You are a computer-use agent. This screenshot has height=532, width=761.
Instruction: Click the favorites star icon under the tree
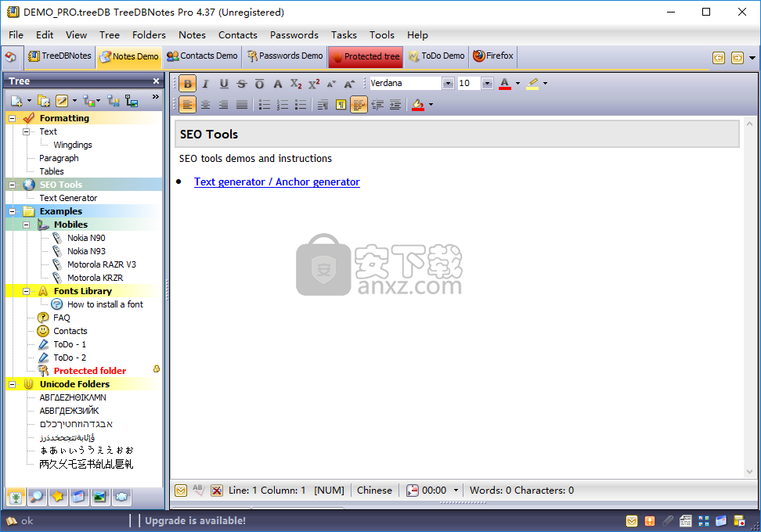click(x=58, y=497)
